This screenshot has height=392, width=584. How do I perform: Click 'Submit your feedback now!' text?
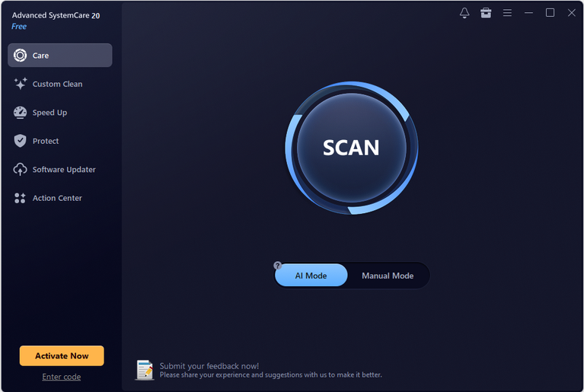209,366
